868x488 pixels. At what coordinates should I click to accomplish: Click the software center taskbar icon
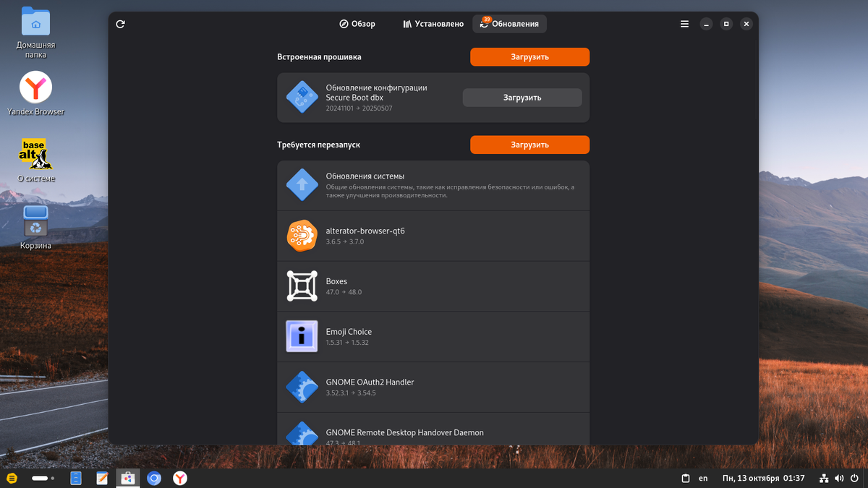pyautogui.click(x=127, y=479)
